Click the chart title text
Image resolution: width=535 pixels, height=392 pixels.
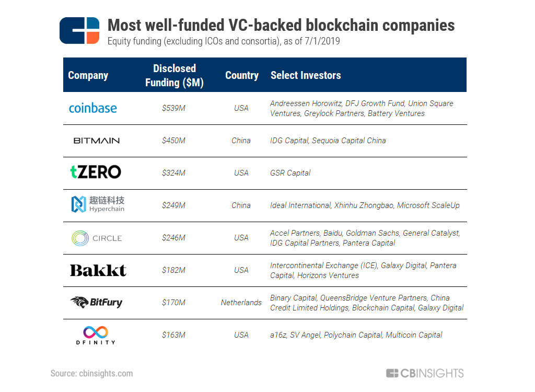(x=281, y=25)
